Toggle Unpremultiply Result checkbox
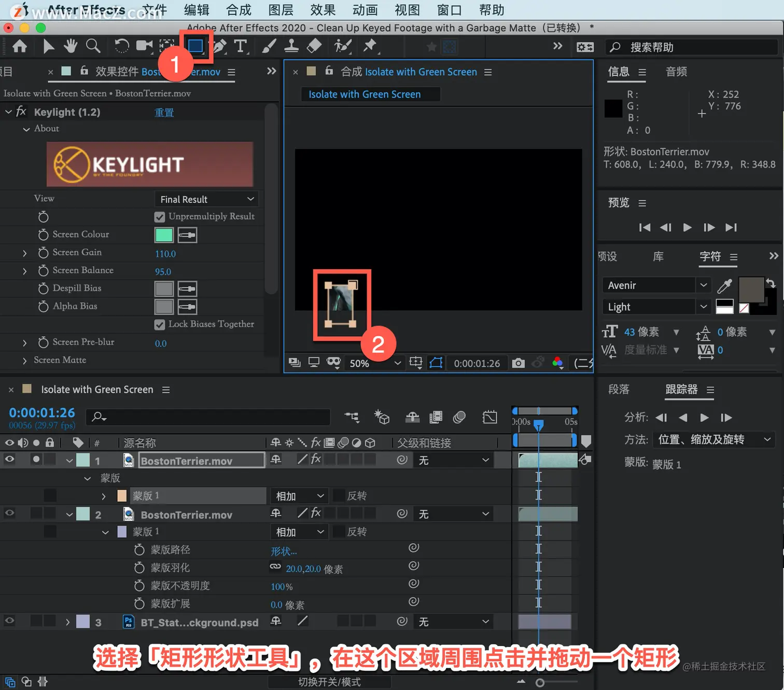The image size is (784, 690). click(160, 217)
